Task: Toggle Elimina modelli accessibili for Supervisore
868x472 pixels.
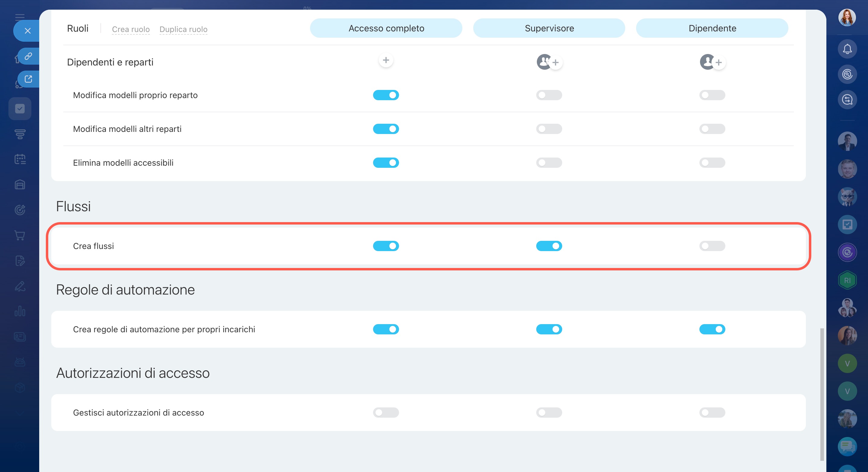Action: (549, 163)
